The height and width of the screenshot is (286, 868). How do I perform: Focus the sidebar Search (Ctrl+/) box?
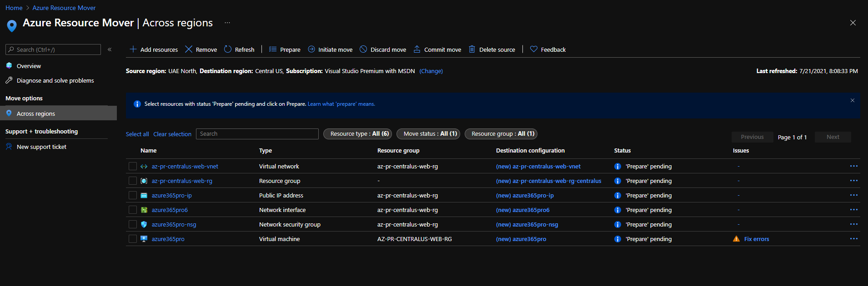(53, 49)
